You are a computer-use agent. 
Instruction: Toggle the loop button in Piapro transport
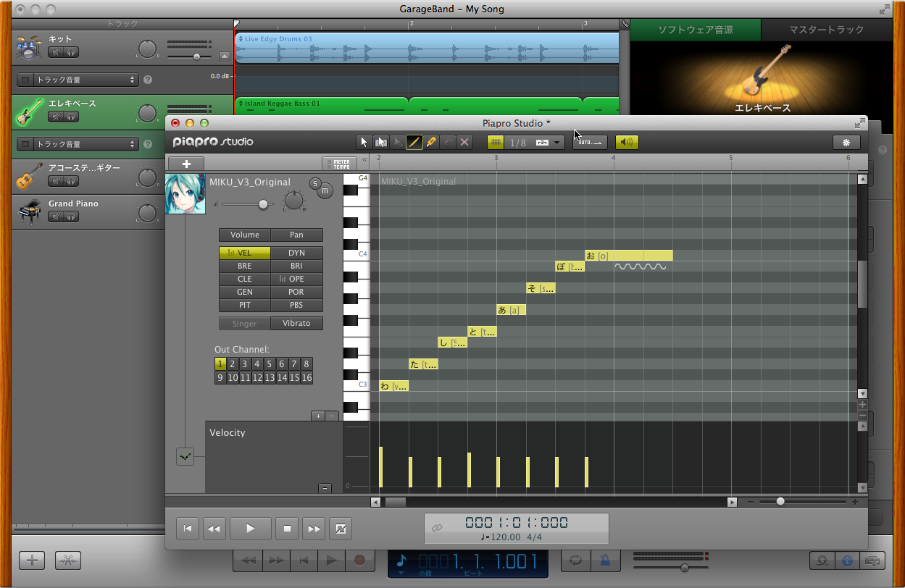340,529
